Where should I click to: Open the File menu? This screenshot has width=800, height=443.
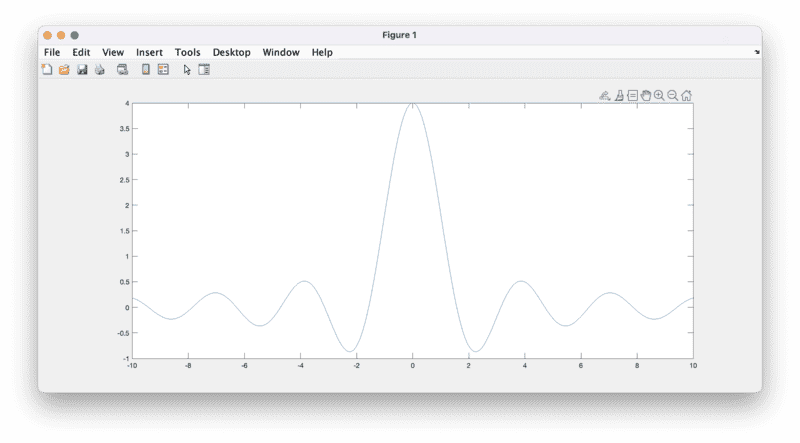pyautogui.click(x=52, y=52)
